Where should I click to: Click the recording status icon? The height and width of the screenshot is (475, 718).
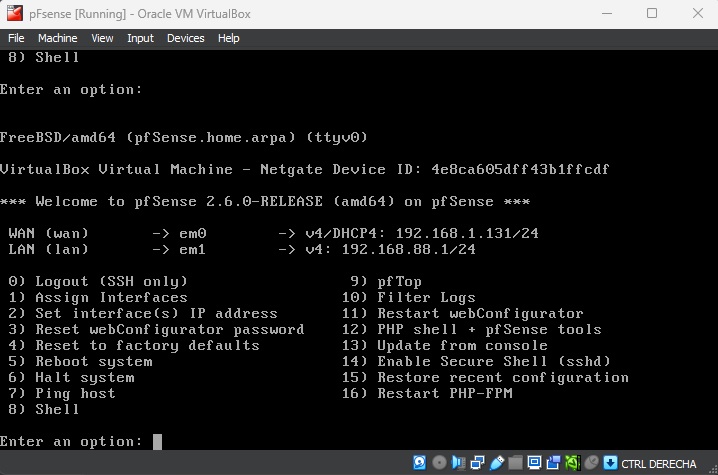[x=554, y=463]
